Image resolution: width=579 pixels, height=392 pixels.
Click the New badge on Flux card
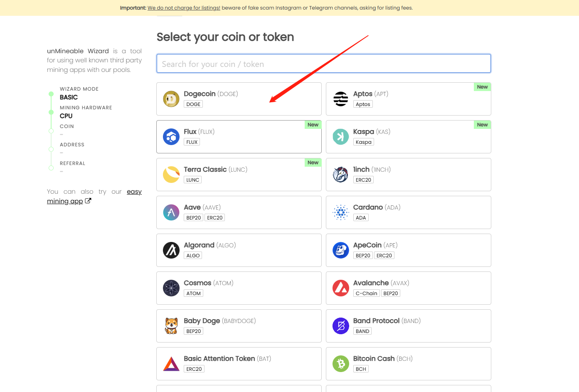tap(313, 125)
